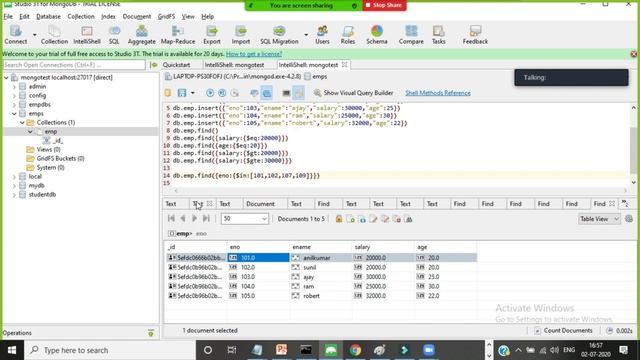Switch to the Quickstart tab
This screenshot has height=360, width=640.
(176, 65)
